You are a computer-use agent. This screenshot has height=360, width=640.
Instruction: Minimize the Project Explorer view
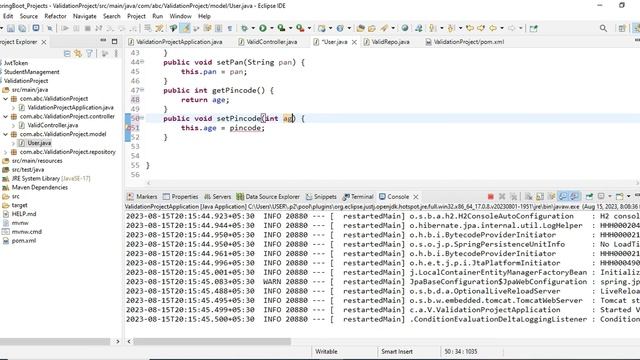[x=103, y=41]
